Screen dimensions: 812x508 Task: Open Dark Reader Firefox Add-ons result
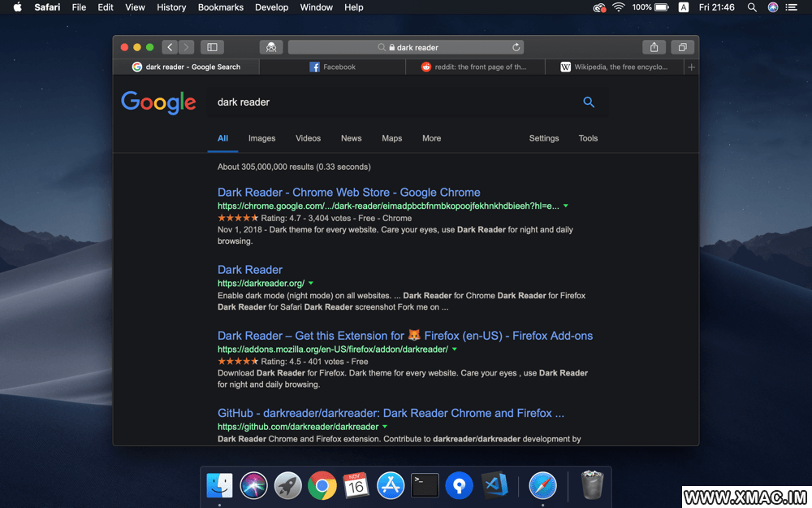pyautogui.click(x=405, y=336)
